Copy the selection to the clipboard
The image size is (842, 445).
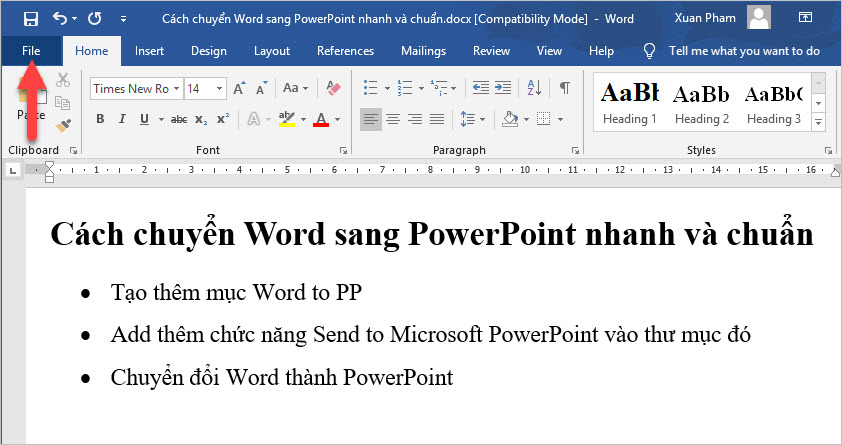tap(63, 103)
